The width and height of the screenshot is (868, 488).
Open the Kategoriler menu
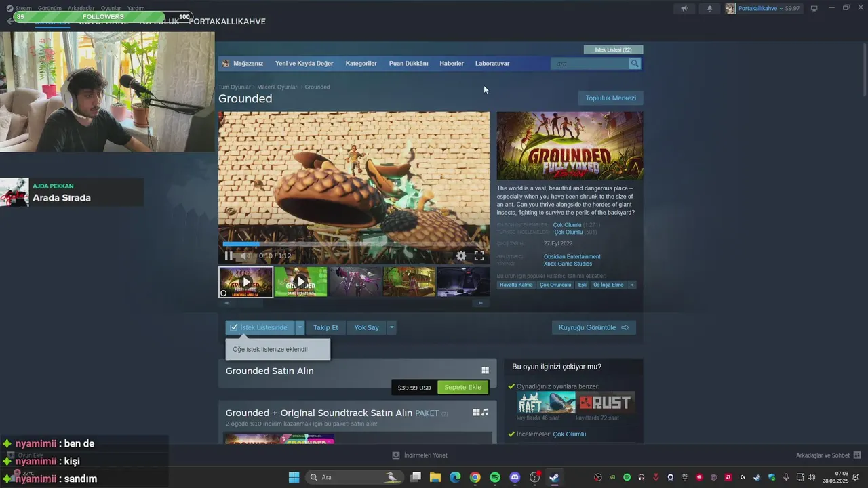click(361, 64)
